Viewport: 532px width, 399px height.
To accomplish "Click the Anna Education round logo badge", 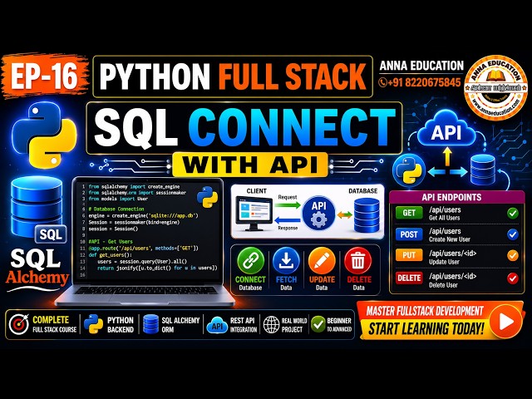I will coord(496,87).
